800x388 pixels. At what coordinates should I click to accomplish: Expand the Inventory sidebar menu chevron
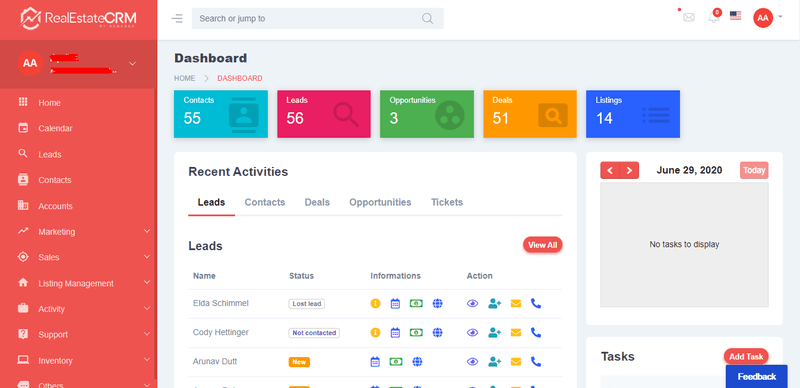147,360
